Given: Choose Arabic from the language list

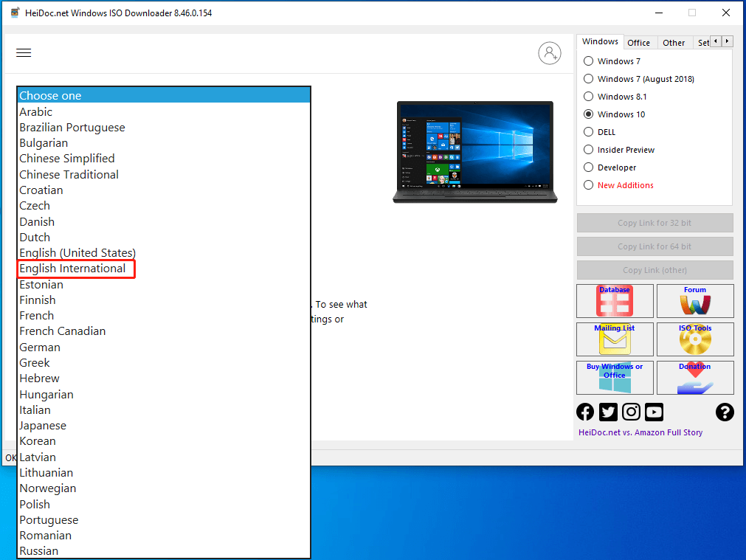Looking at the screenshot, I should (164, 112).
